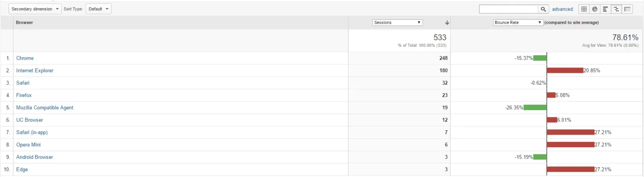
Task: Click the table search input field
Action: (508, 9)
